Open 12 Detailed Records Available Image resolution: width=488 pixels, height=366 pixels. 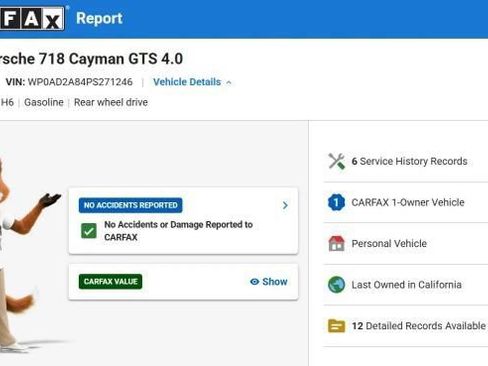406,326
